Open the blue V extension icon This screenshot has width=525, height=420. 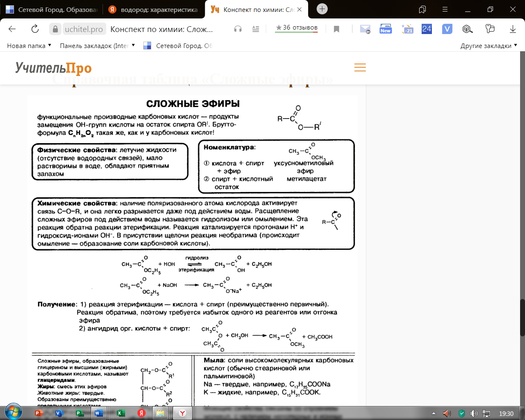click(447, 29)
